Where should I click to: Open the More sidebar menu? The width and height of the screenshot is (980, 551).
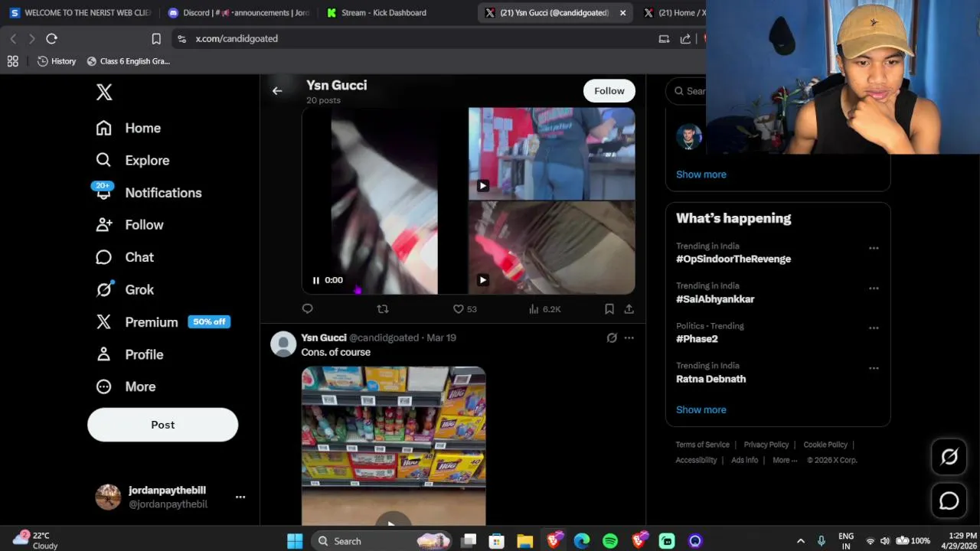[x=126, y=386]
